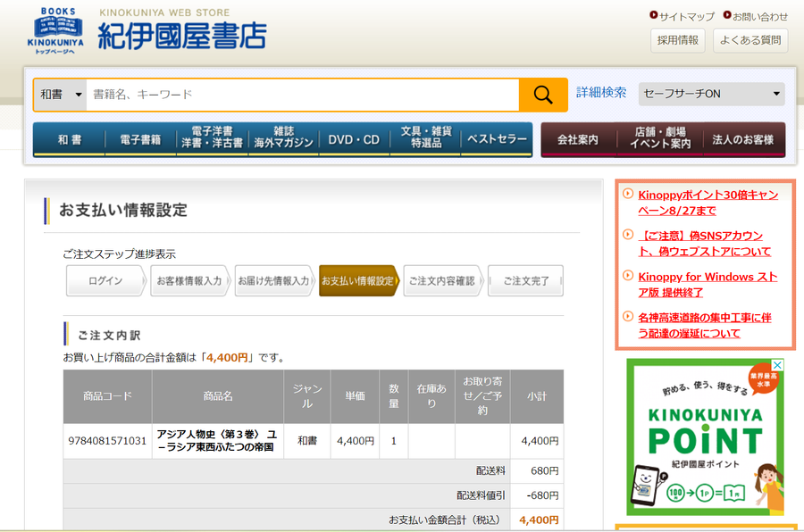Screen dimensions: 804x532
Task: Open the Kinoppyポイント30倍キャンペーン link
Action: [x=708, y=203]
